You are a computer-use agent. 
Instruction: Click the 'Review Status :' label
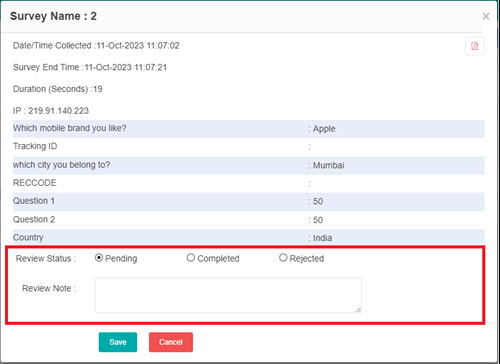46,258
